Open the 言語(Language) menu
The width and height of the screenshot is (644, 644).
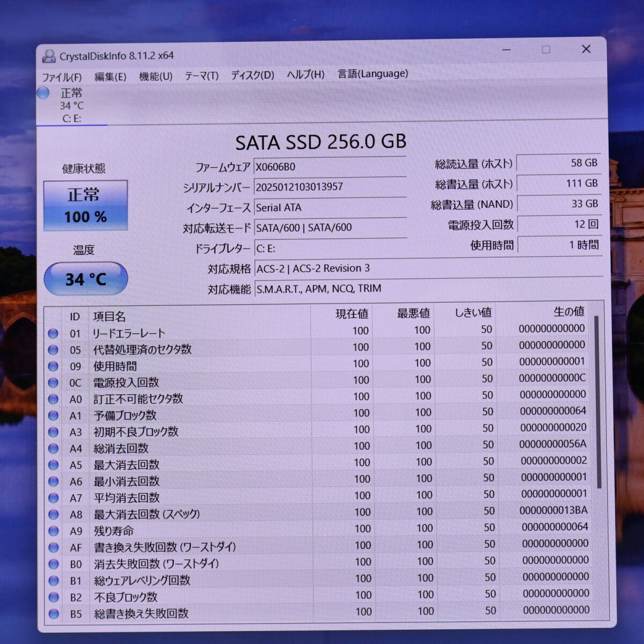tap(372, 74)
